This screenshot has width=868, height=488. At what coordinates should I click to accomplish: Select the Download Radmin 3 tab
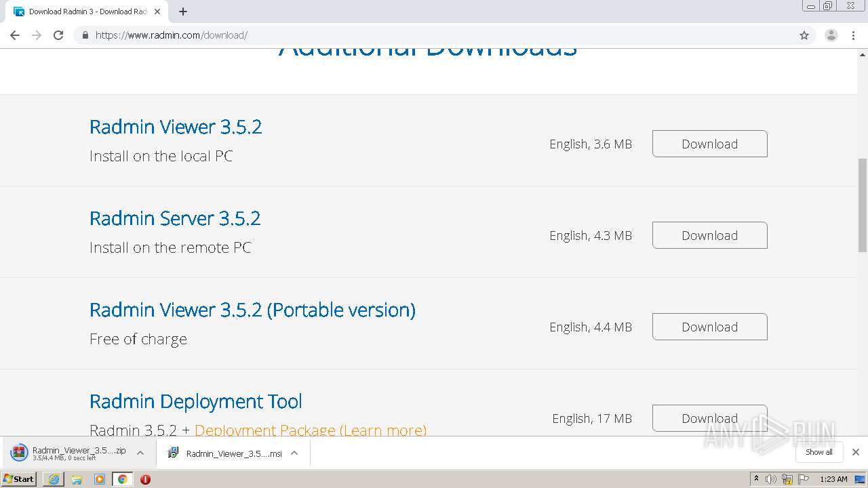point(86,12)
